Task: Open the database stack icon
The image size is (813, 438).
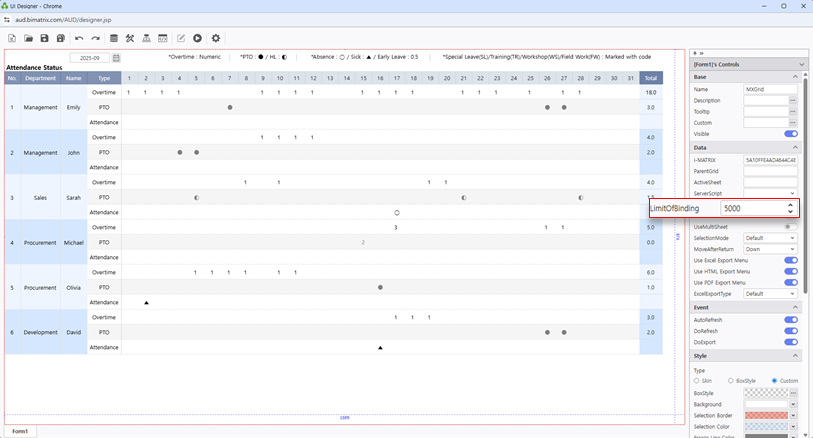Action: pyautogui.click(x=113, y=38)
